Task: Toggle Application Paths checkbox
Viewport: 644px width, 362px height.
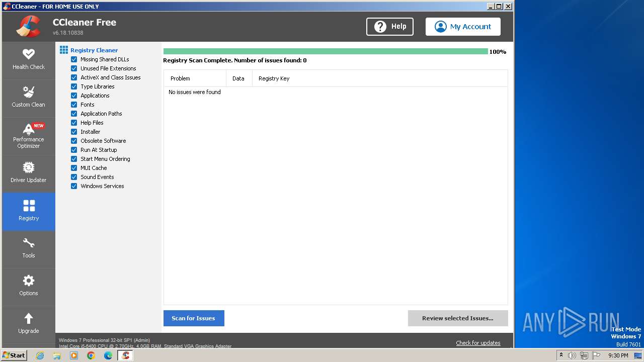Action: 74,114
